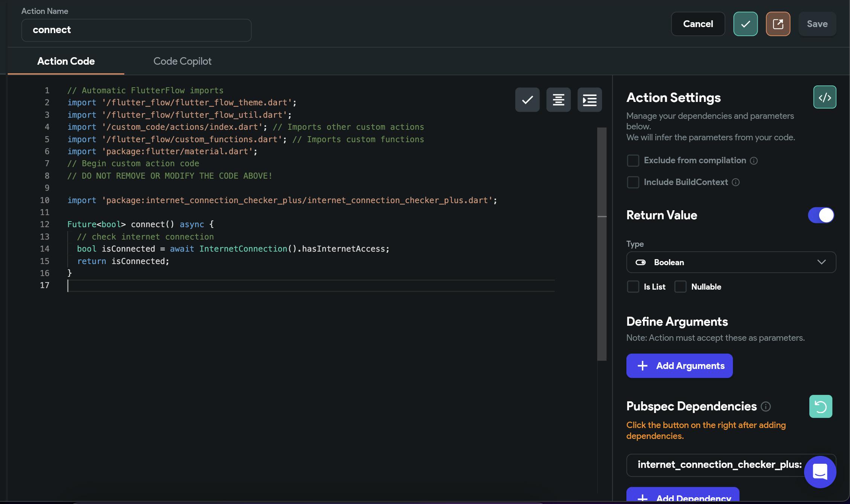Viewport: 850px width, 504px height.
Task: Toggle the Return Value switch off
Action: click(x=821, y=215)
